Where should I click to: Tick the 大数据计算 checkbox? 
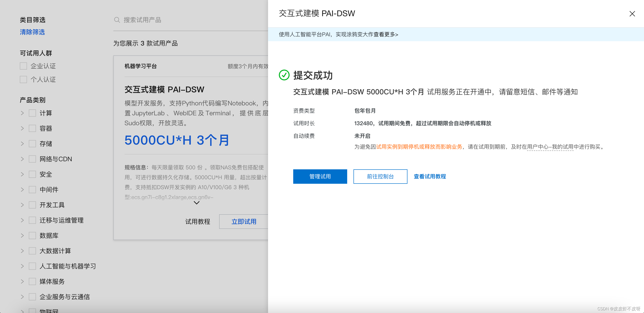pyautogui.click(x=32, y=251)
